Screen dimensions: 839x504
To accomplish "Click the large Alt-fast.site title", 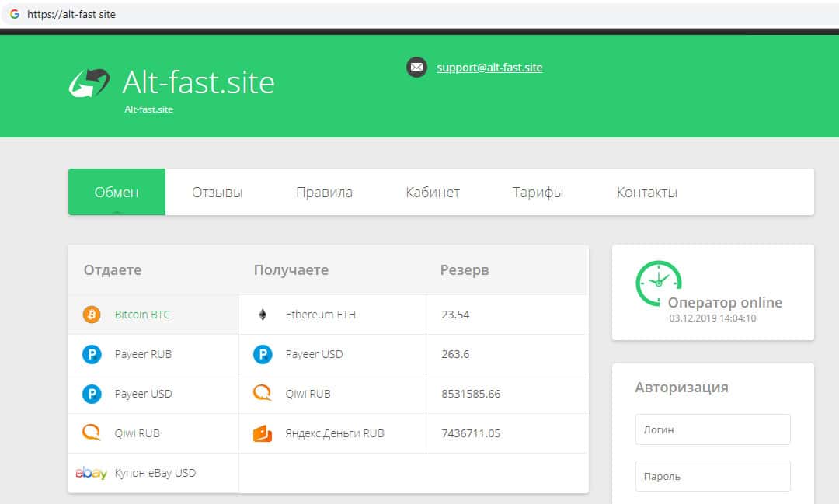I will point(199,82).
